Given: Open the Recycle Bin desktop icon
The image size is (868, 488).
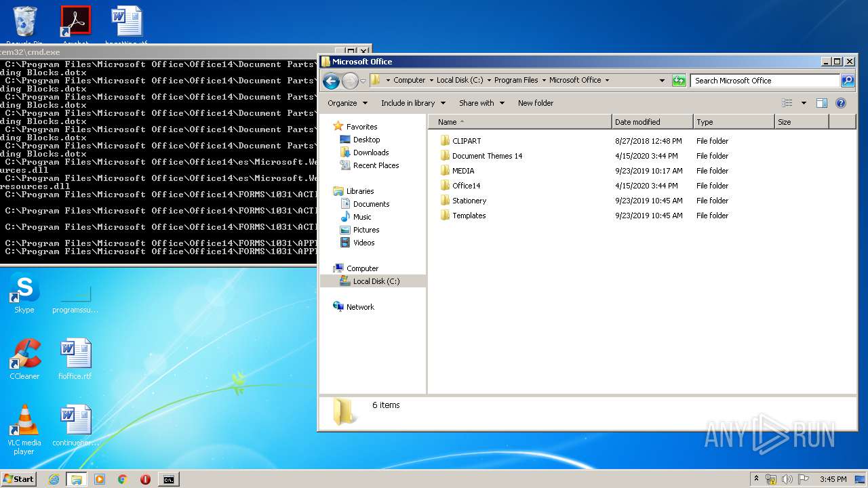Looking at the screenshot, I should (24, 25).
